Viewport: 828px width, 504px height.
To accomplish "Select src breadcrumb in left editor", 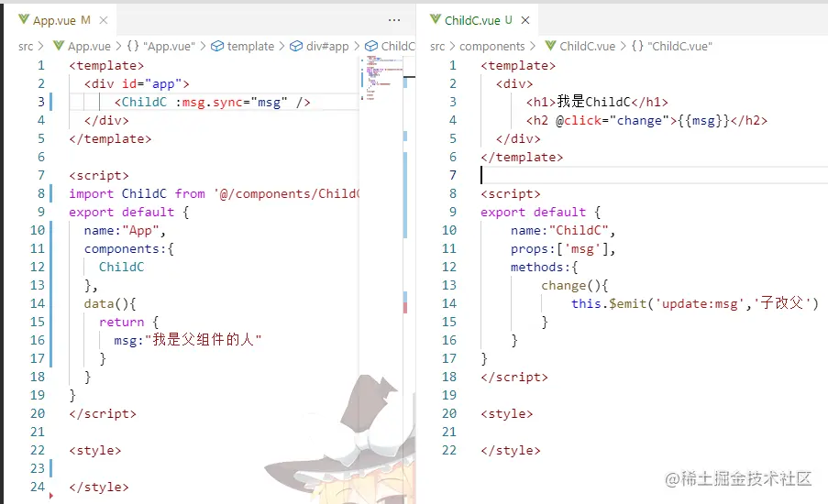I will (x=26, y=47).
